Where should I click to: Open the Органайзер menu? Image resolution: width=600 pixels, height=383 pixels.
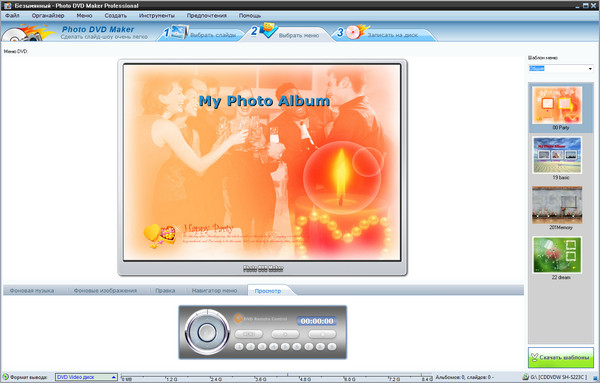[48, 16]
